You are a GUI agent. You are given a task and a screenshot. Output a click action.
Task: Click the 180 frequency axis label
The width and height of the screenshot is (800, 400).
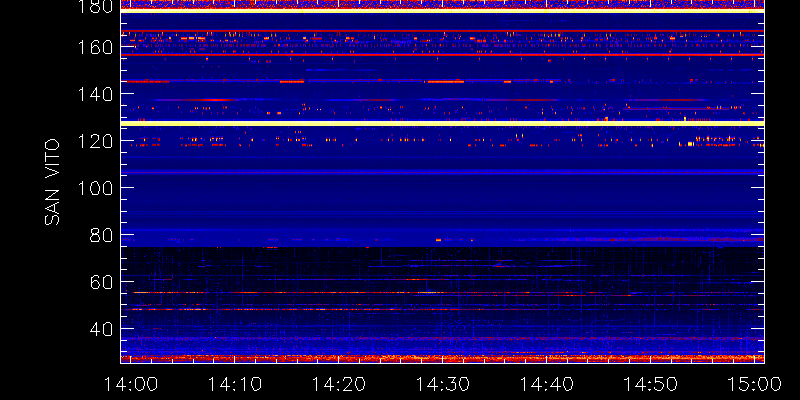tap(94, 7)
